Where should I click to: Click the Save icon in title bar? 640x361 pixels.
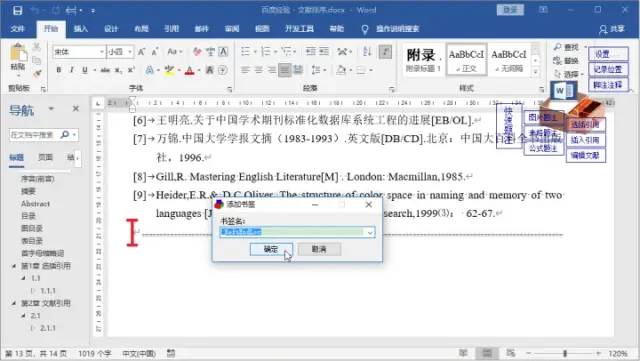17,10
